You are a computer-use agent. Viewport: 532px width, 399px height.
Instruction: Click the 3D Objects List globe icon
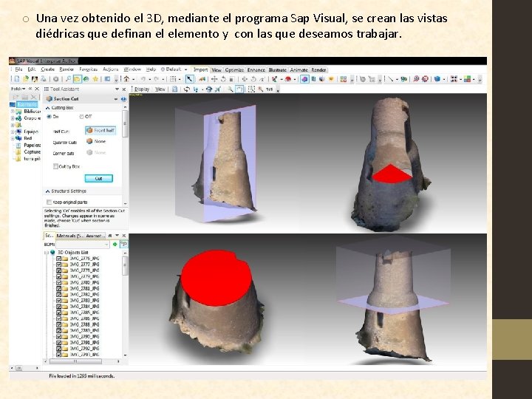(52, 253)
